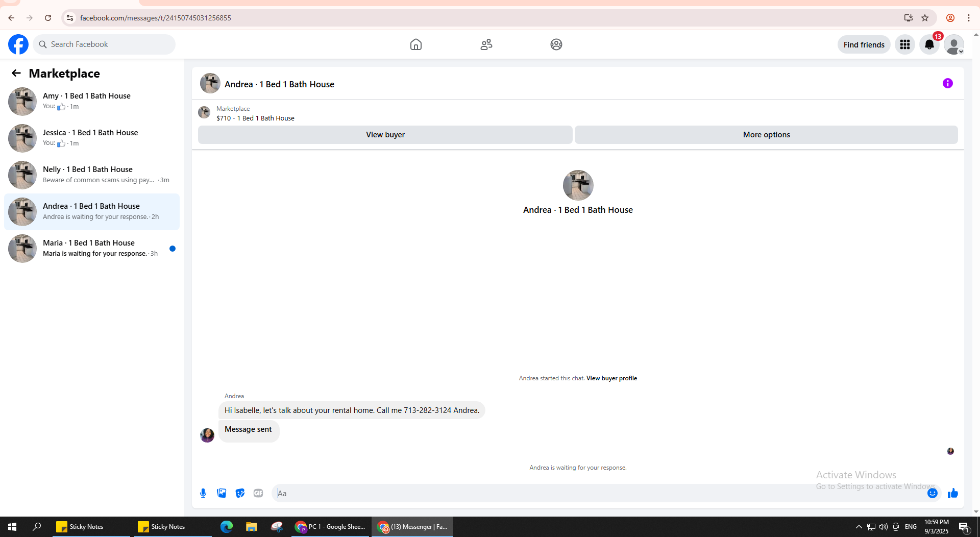The height and width of the screenshot is (537, 980).
Task: Select Andrea's conversation in sidebar
Action: (92, 211)
